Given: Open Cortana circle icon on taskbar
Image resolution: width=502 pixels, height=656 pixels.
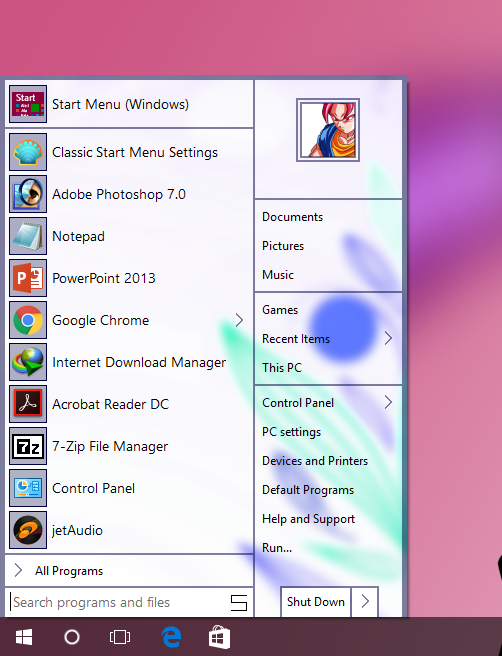Looking at the screenshot, I should click(72, 637).
